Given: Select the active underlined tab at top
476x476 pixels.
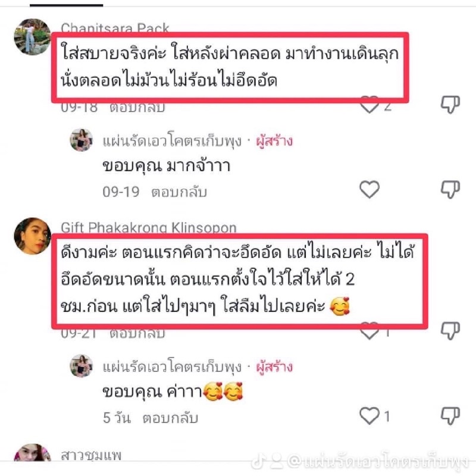Looking at the screenshot, I should [67, 5].
